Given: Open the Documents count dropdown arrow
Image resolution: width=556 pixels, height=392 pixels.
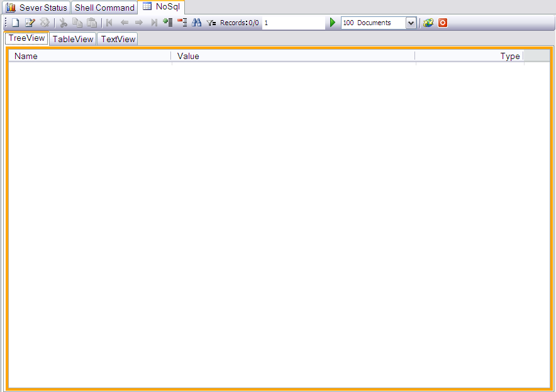Looking at the screenshot, I should (411, 23).
